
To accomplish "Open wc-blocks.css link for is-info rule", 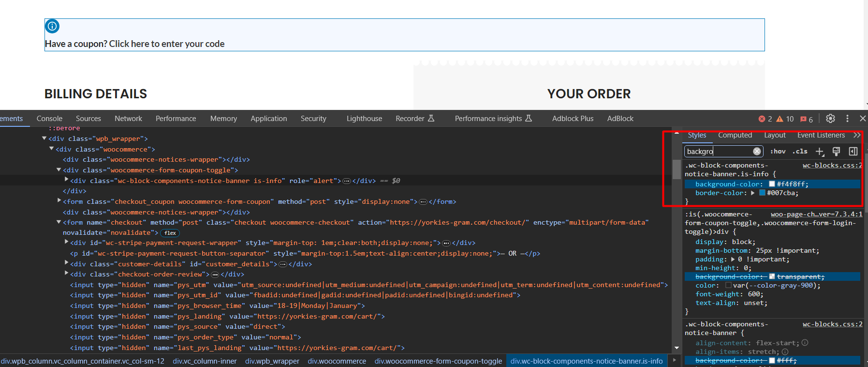I will click(x=832, y=166).
